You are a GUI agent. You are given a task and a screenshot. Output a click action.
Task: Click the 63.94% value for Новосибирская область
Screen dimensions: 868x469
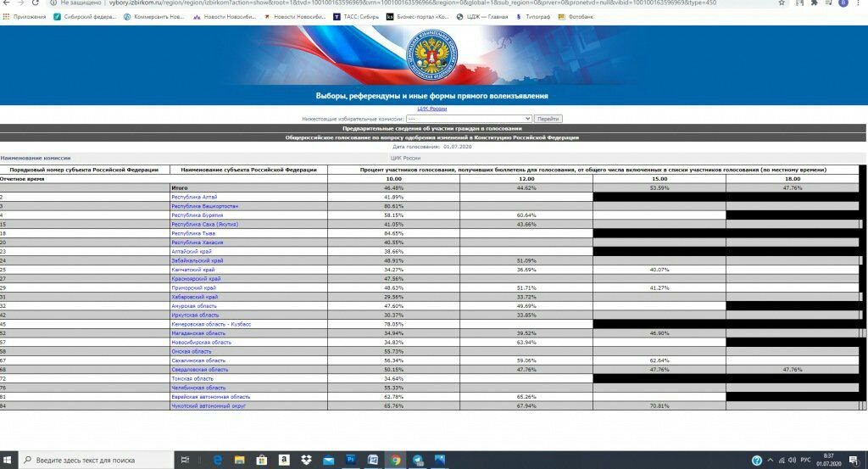click(526, 342)
